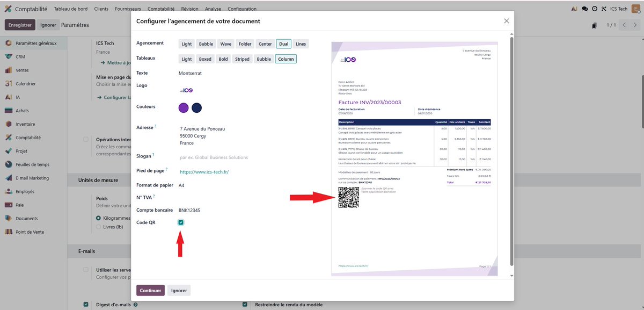Click the bookmark icon near the pager
The width and height of the screenshot is (644, 310).
click(x=594, y=25)
